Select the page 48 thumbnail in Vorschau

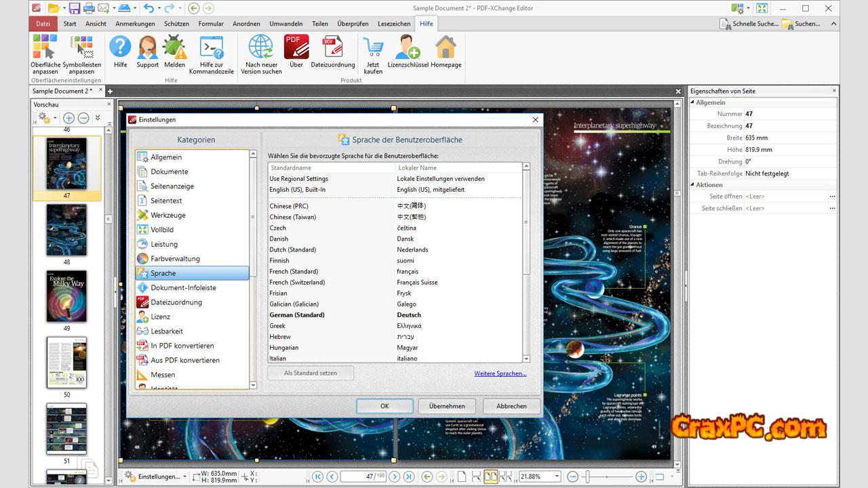pos(66,230)
